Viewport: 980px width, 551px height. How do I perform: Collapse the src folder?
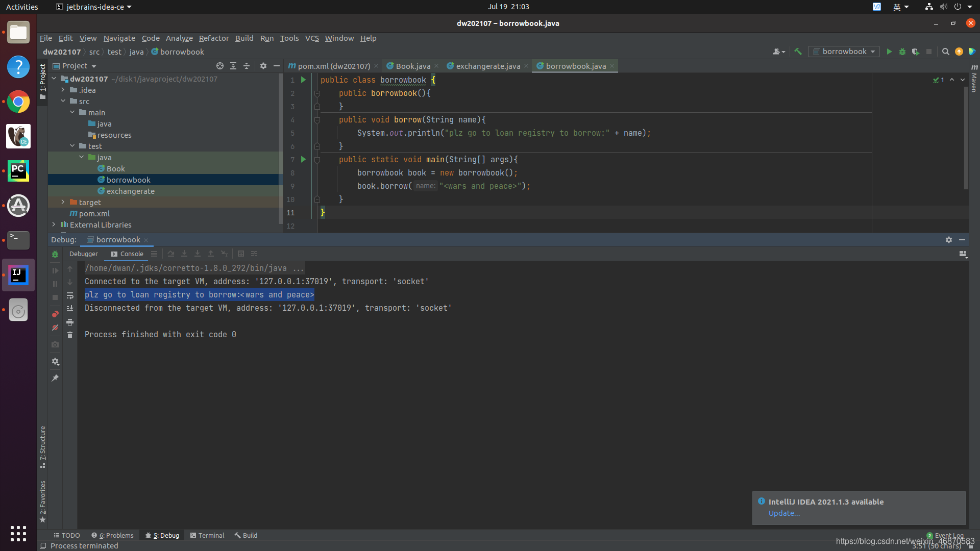click(63, 102)
